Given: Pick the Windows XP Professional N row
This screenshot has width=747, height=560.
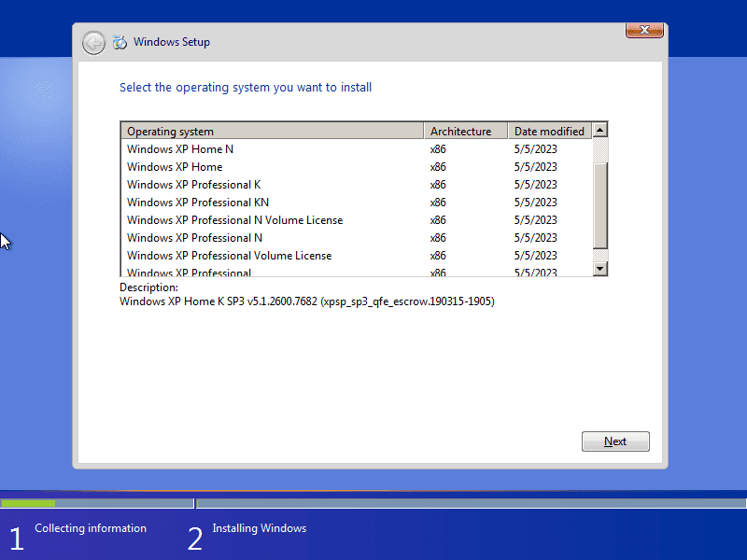Looking at the screenshot, I should pos(357,238).
